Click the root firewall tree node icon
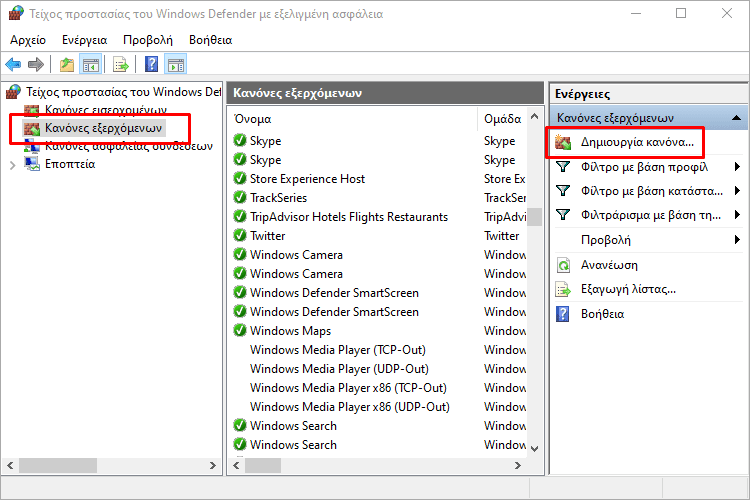Viewport: 750px width, 500px height. click(13, 91)
